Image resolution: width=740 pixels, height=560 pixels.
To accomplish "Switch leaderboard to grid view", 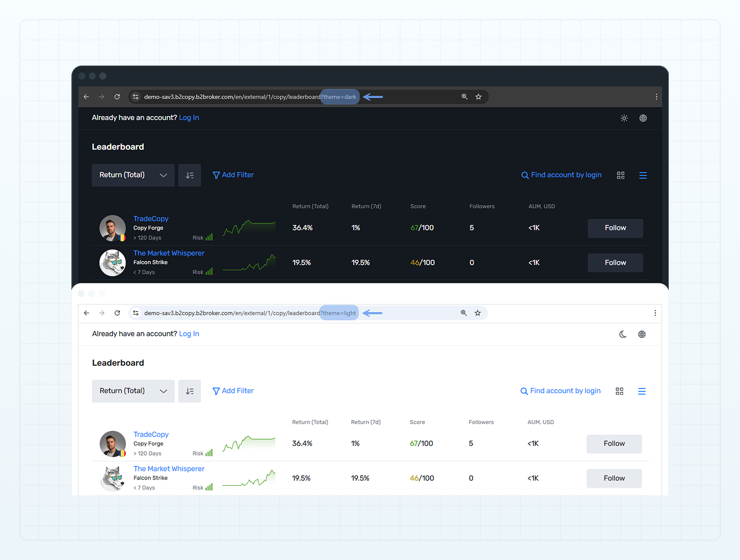I will 621,175.
